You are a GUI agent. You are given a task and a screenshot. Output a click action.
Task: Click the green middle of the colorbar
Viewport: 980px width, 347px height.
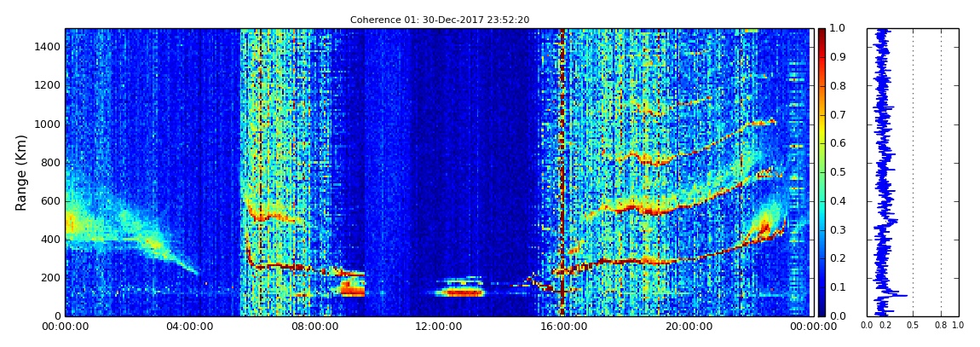point(821,172)
